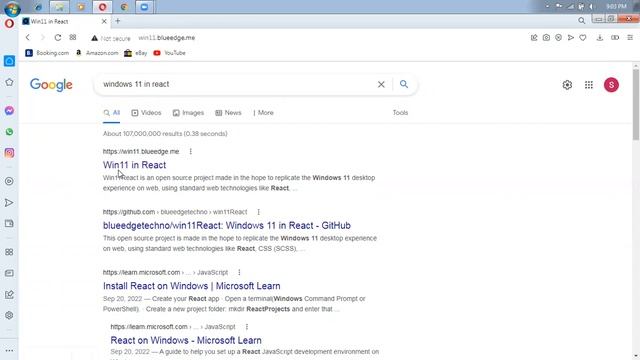Open WhatsApp in the Opera sidebar
The height and width of the screenshot is (360, 640).
9,132
